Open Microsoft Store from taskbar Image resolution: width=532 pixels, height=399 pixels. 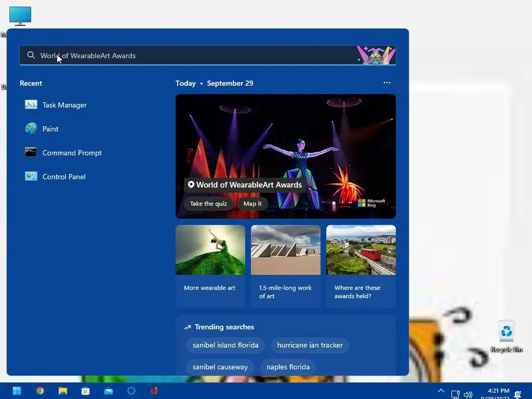click(86, 391)
